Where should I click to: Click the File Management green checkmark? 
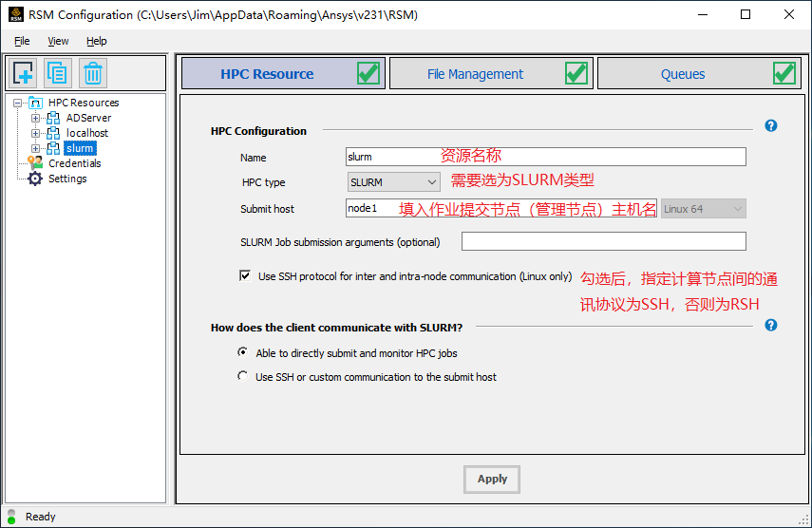pos(576,73)
